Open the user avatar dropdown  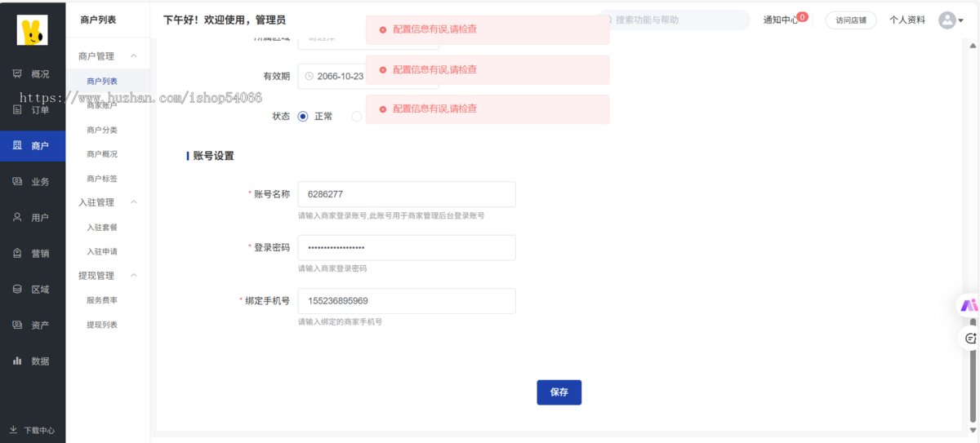[x=951, y=20]
